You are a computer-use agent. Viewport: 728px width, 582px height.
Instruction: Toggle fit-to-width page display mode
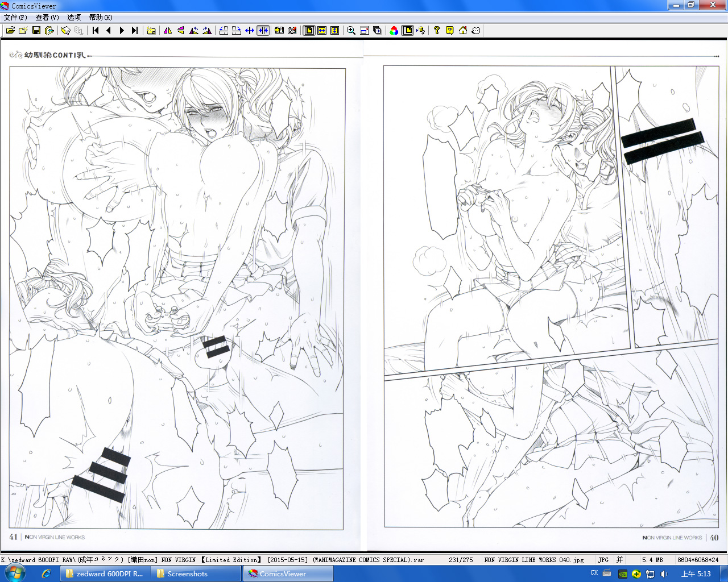click(x=321, y=31)
